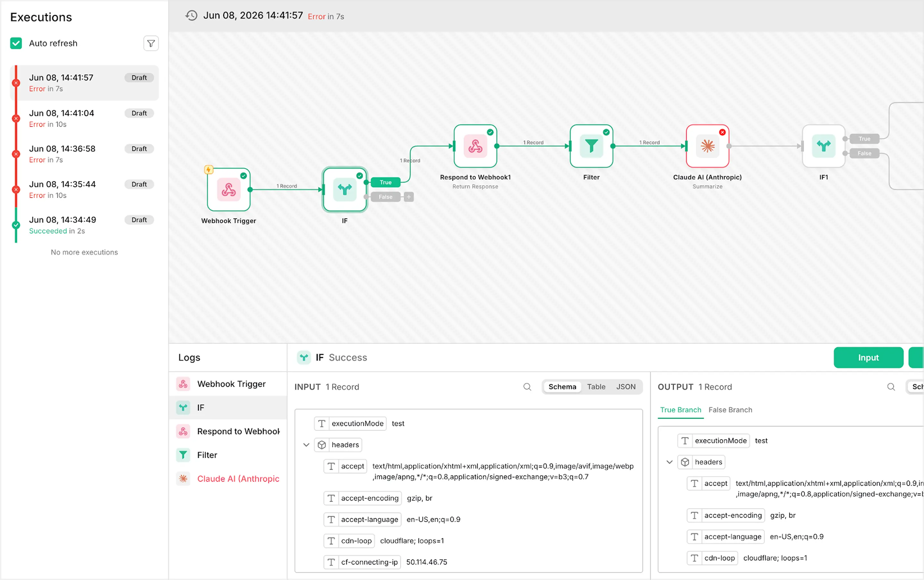Image resolution: width=924 pixels, height=580 pixels.
Task: Open Webhook Trigger in the Logs list
Action: pyautogui.click(x=228, y=384)
